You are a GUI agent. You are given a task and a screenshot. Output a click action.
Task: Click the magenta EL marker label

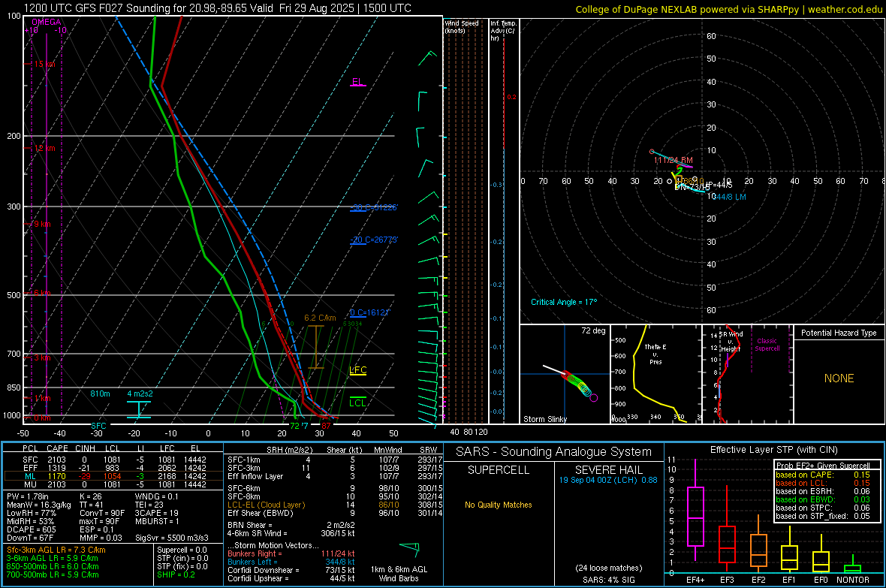(357, 81)
